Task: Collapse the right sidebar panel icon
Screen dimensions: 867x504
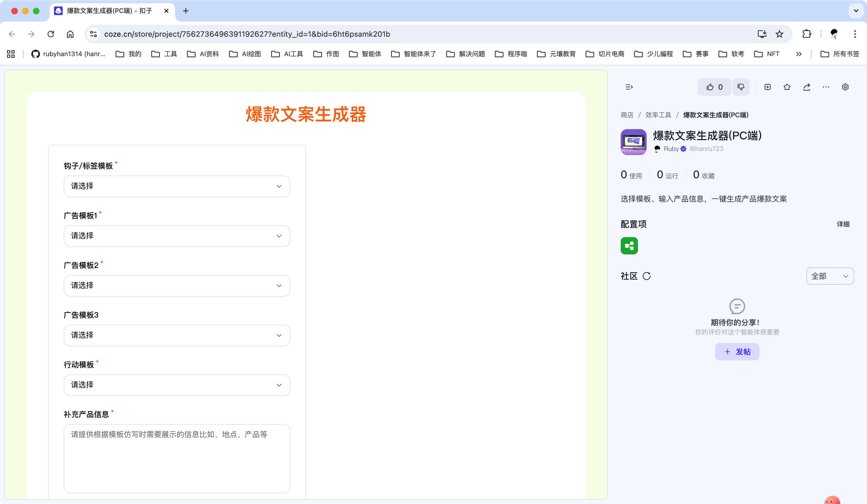Action: 629,87
